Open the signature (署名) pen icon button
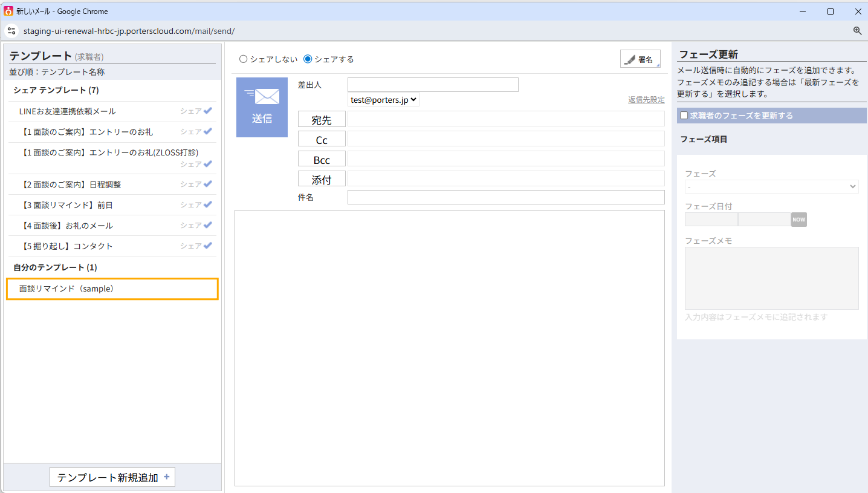The width and height of the screenshot is (868, 493). (640, 59)
